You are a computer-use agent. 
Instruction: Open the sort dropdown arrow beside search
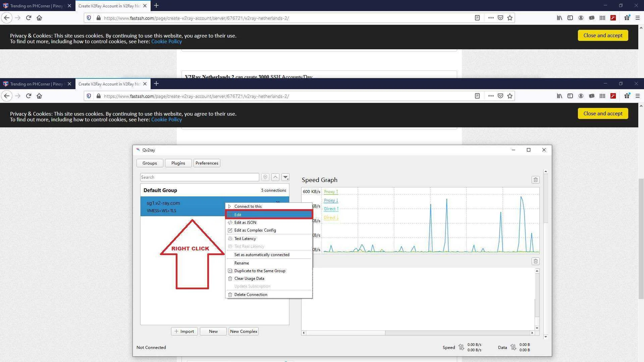tap(285, 177)
